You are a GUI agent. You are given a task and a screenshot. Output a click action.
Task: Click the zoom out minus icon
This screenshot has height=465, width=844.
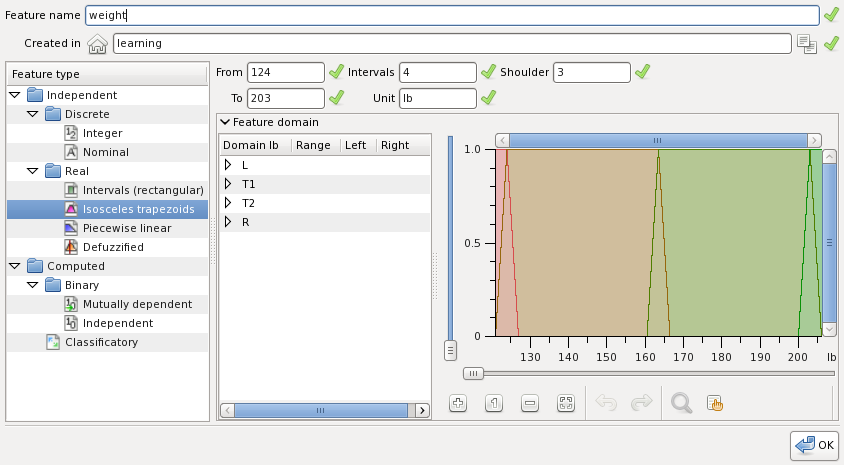tap(530, 403)
